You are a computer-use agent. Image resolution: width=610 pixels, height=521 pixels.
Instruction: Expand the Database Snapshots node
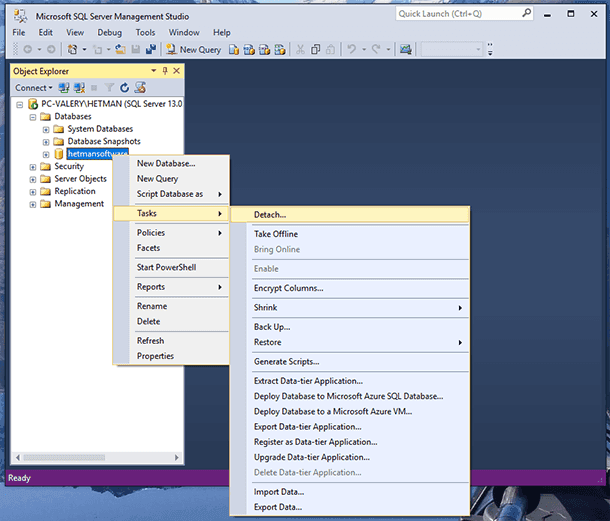point(46,142)
